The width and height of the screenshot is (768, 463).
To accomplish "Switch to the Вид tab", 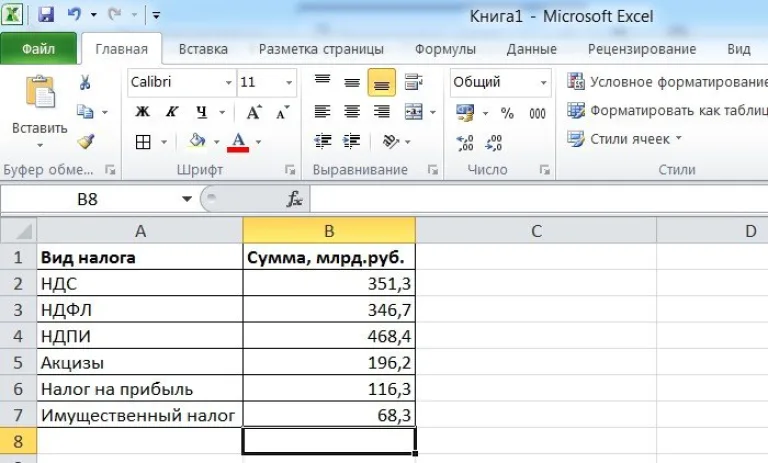I will 739,49.
